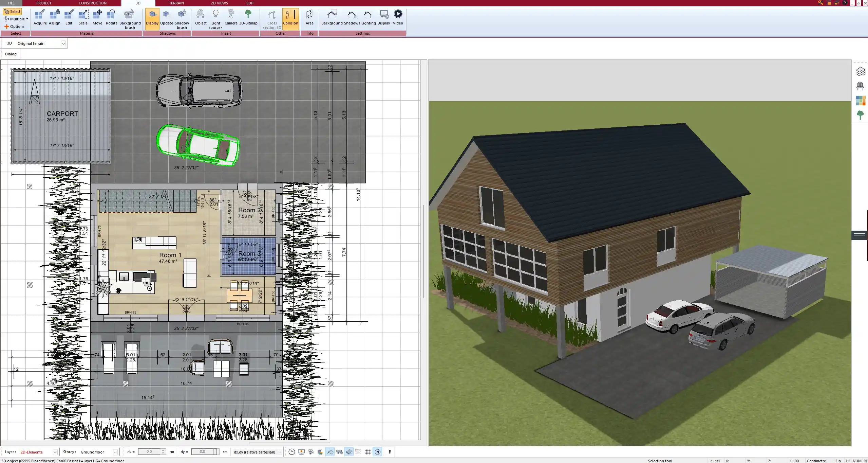Image resolution: width=868 pixels, height=463 pixels.
Task: Click the Options button
Action: click(x=15, y=26)
